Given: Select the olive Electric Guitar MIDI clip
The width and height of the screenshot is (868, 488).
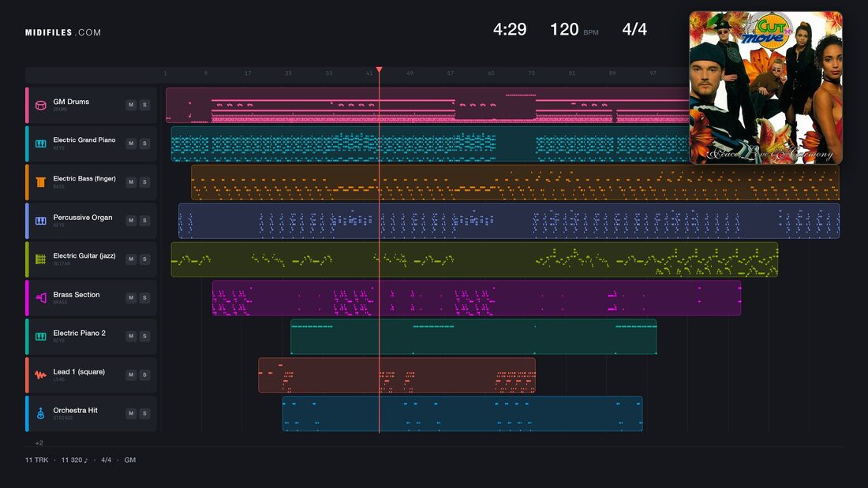Looking at the screenshot, I should [474, 259].
